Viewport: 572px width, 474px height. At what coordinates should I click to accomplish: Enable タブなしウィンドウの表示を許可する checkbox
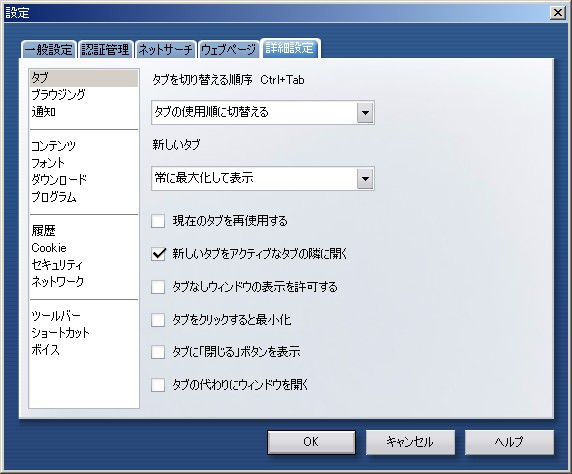point(158,286)
